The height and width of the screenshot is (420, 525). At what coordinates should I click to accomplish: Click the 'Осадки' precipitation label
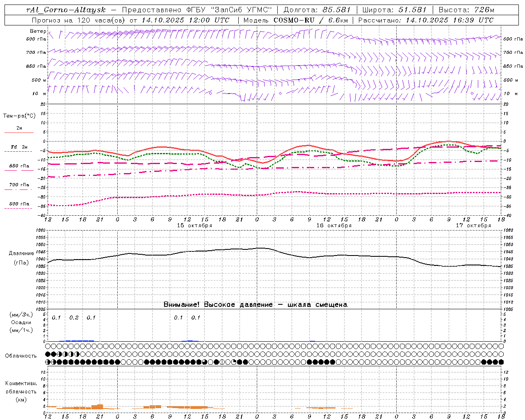click(x=21, y=323)
